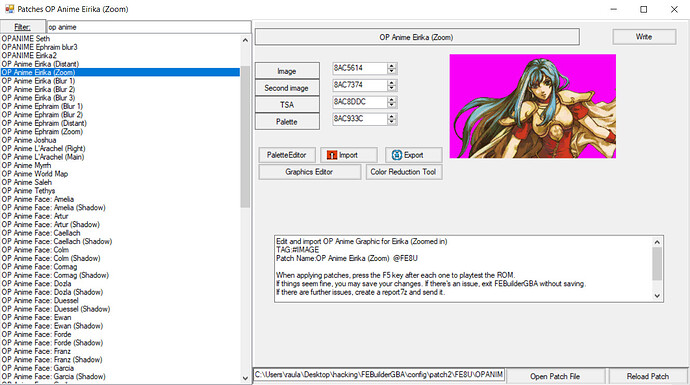Decrease the Palette address value
690x385 pixels.
392,121
